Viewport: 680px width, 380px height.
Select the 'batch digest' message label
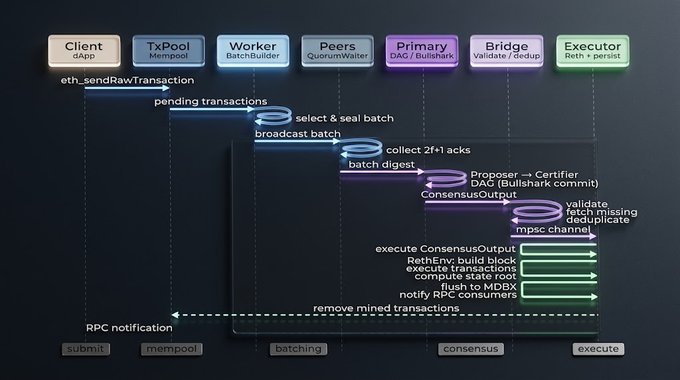382,165
